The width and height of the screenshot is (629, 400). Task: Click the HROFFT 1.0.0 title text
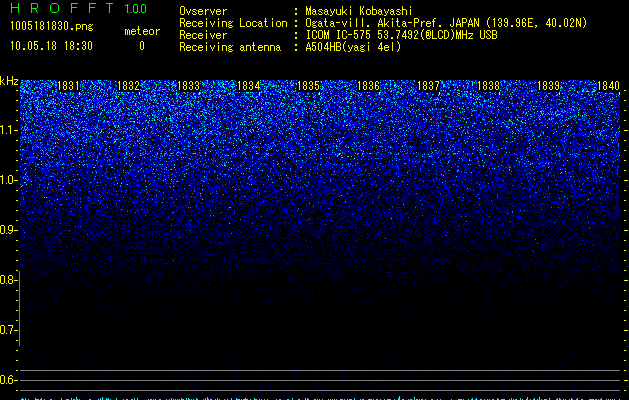tap(78, 8)
